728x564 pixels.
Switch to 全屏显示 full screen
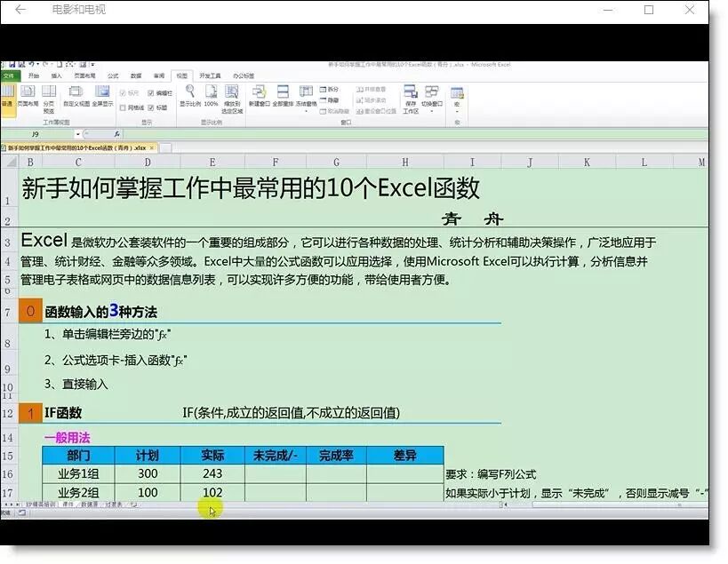[x=102, y=96]
